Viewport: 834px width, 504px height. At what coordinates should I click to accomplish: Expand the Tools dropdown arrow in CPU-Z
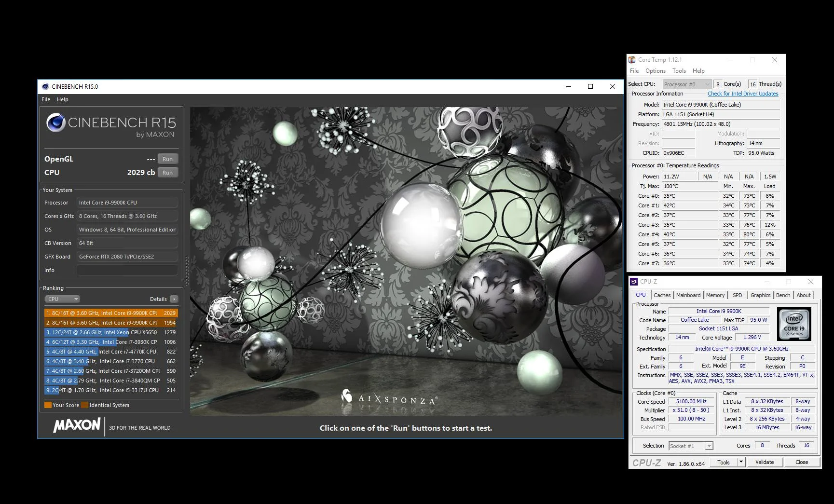coord(741,462)
